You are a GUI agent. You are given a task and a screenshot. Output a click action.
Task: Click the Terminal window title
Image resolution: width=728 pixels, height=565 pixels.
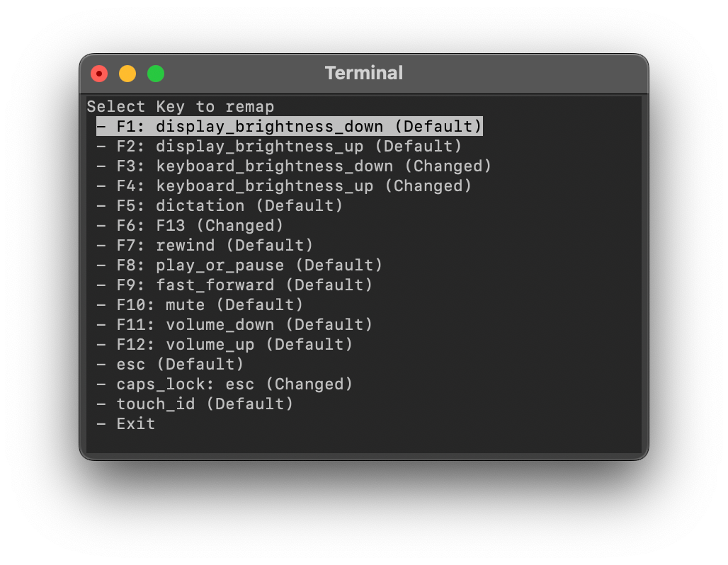point(363,73)
